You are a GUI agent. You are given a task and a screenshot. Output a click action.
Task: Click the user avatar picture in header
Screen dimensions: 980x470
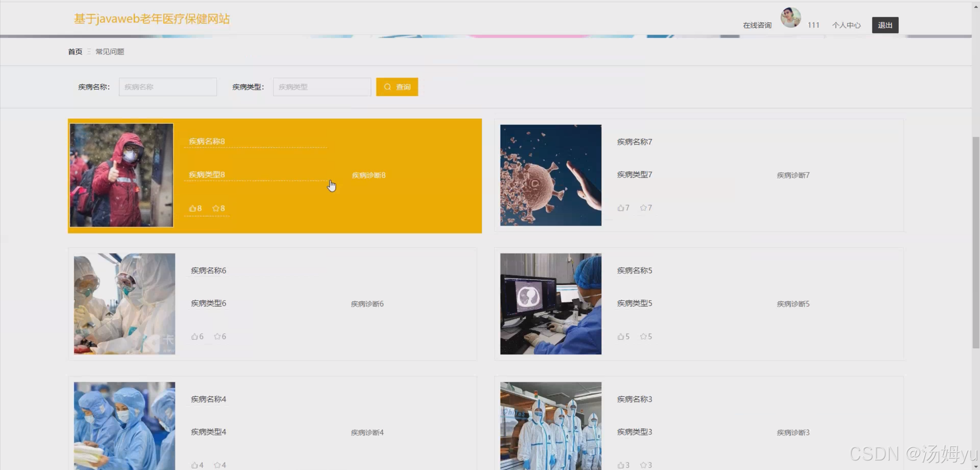pyautogui.click(x=790, y=18)
